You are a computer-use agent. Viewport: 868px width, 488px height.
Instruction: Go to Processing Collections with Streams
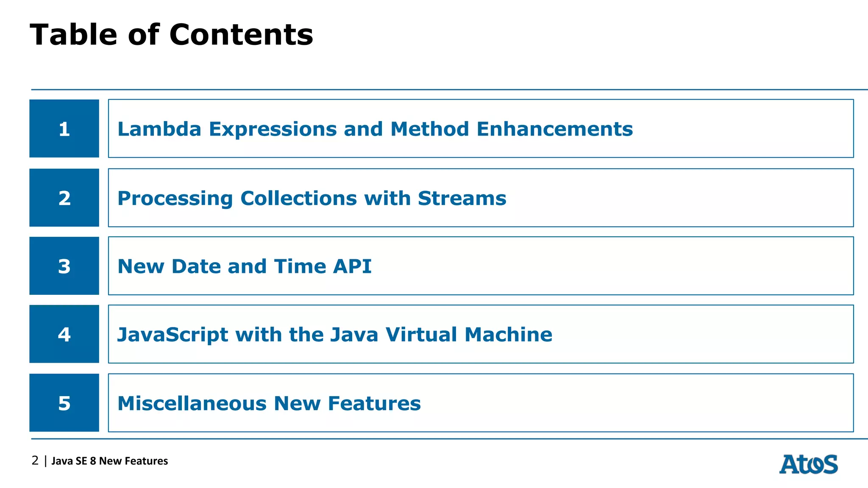[312, 198]
